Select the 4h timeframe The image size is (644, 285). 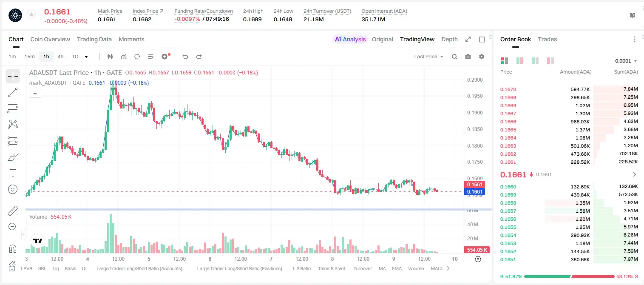click(x=60, y=57)
